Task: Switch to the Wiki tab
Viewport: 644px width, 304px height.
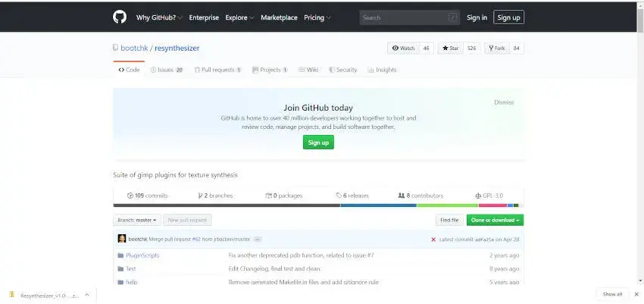Action: [x=308, y=70]
